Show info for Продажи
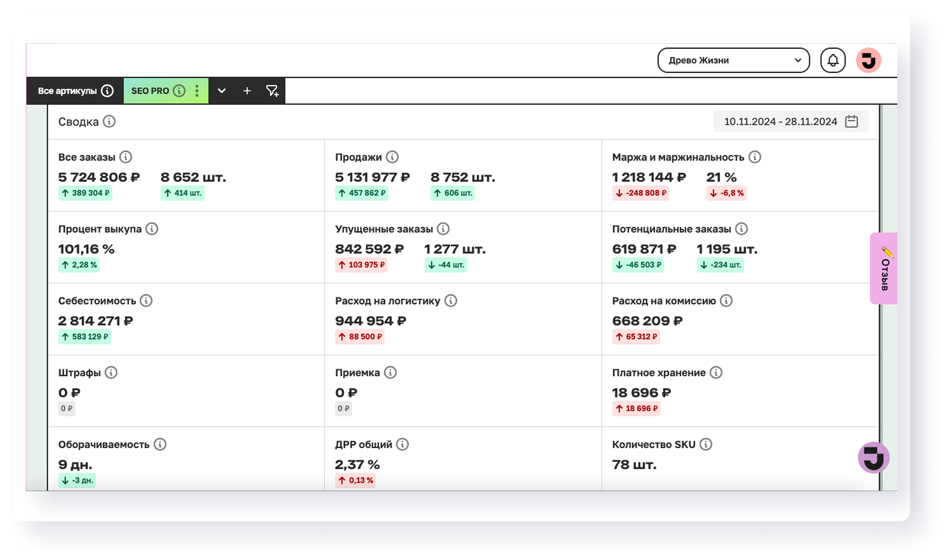The image size is (949, 560). [392, 157]
